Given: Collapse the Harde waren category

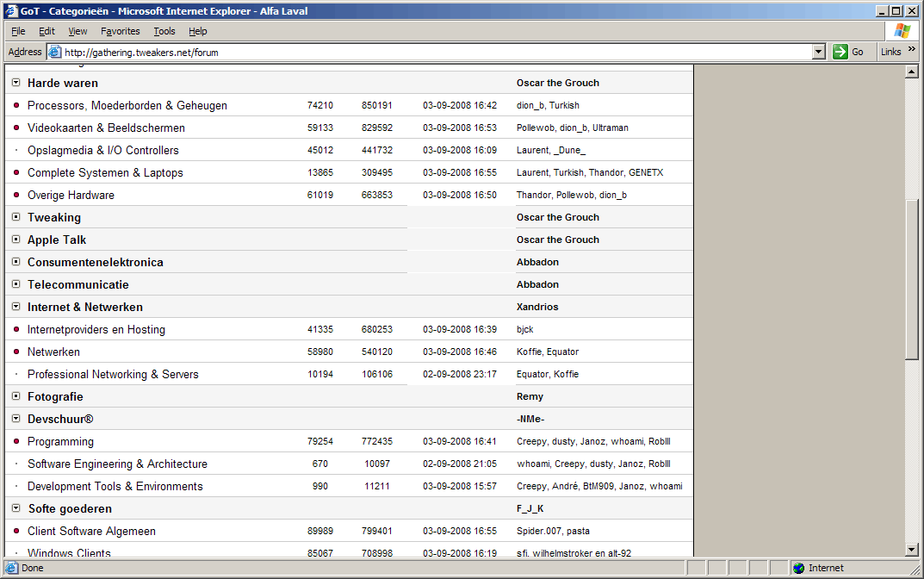Looking at the screenshot, I should click(x=15, y=83).
